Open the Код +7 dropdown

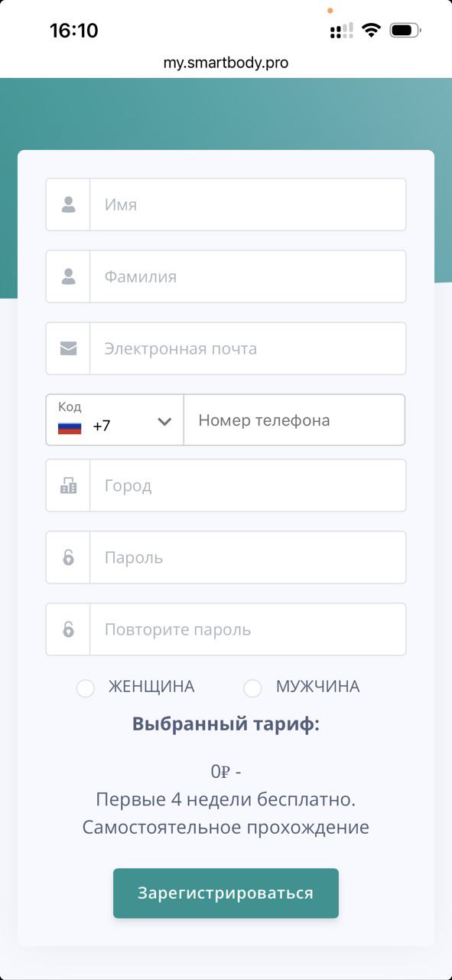[115, 420]
